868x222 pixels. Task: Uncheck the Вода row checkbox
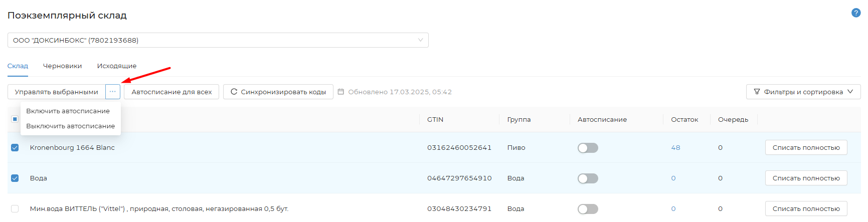[15, 178]
